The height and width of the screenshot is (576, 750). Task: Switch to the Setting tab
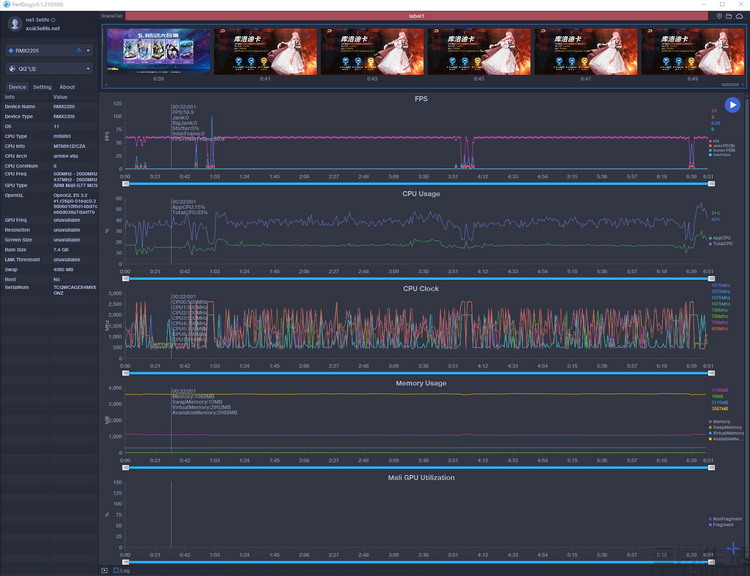(42, 87)
